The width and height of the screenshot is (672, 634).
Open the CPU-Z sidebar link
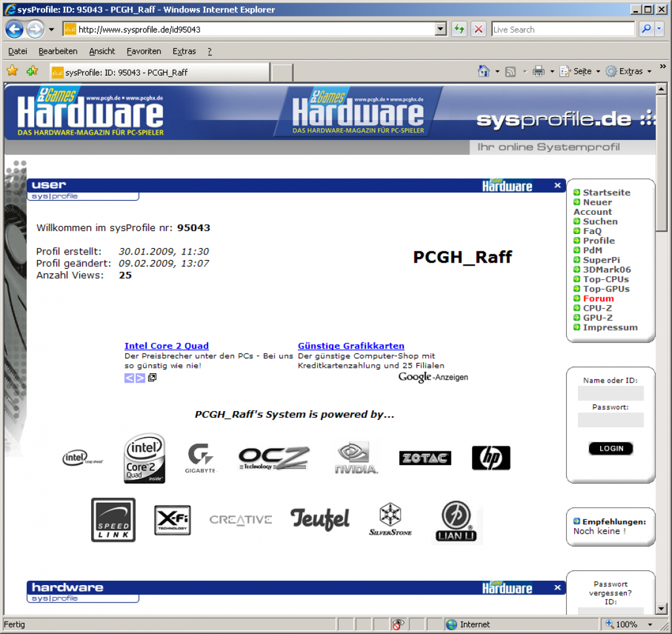[598, 308]
